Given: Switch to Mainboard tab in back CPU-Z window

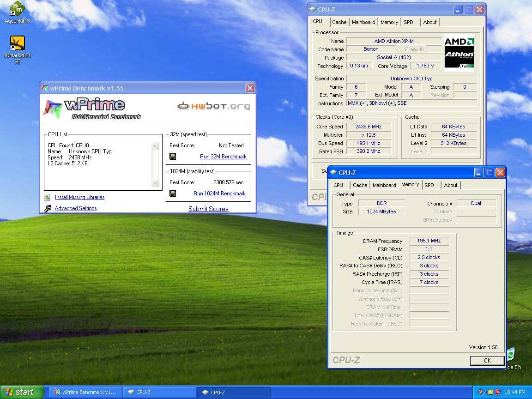Looking at the screenshot, I should pyautogui.click(x=363, y=22).
